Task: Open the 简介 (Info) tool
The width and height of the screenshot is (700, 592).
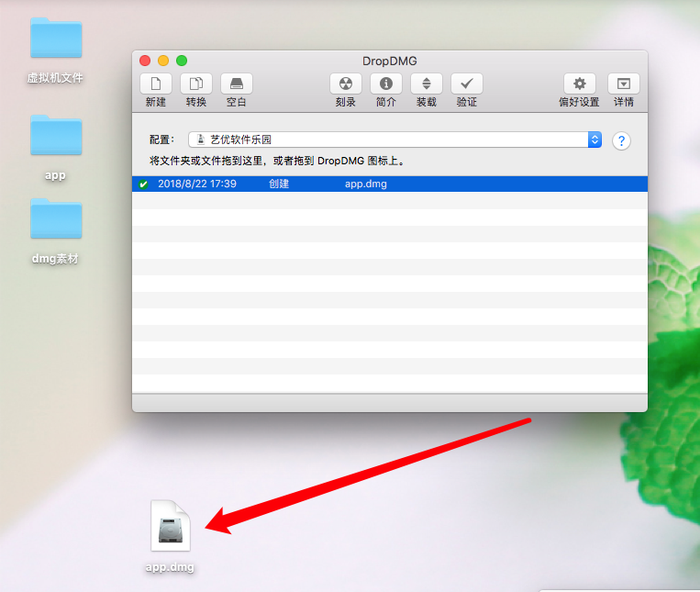Action: [386, 84]
